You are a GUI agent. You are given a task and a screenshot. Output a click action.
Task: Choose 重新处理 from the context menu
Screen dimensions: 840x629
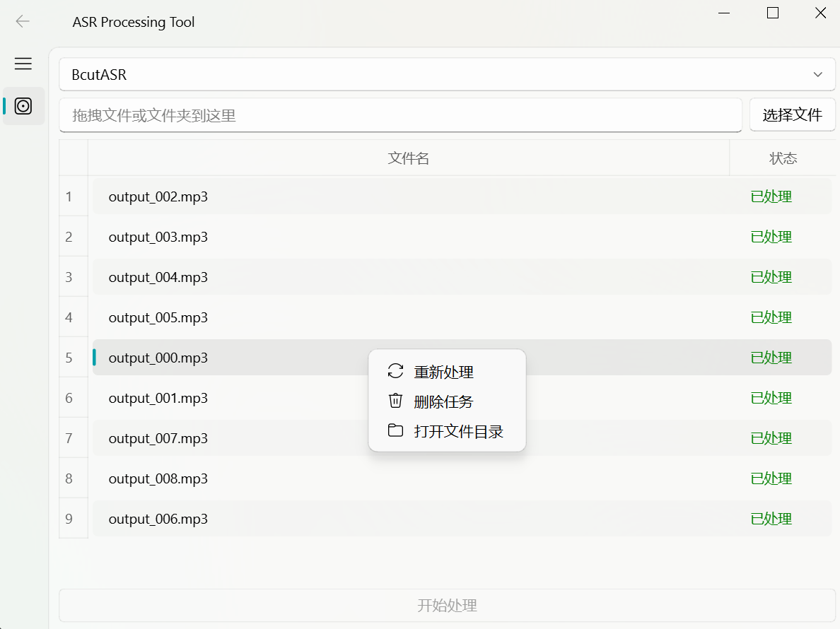click(445, 371)
